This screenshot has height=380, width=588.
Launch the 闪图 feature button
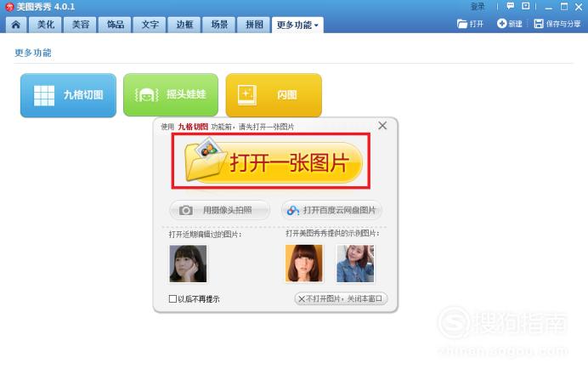coord(274,95)
